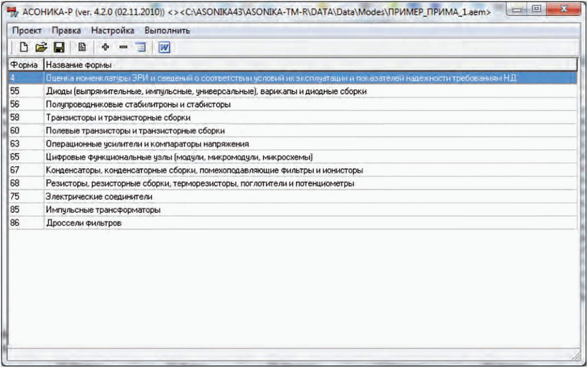The height and width of the screenshot is (368, 588).
Task: Select form 67 Конденсаторы row
Action: click(293, 170)
